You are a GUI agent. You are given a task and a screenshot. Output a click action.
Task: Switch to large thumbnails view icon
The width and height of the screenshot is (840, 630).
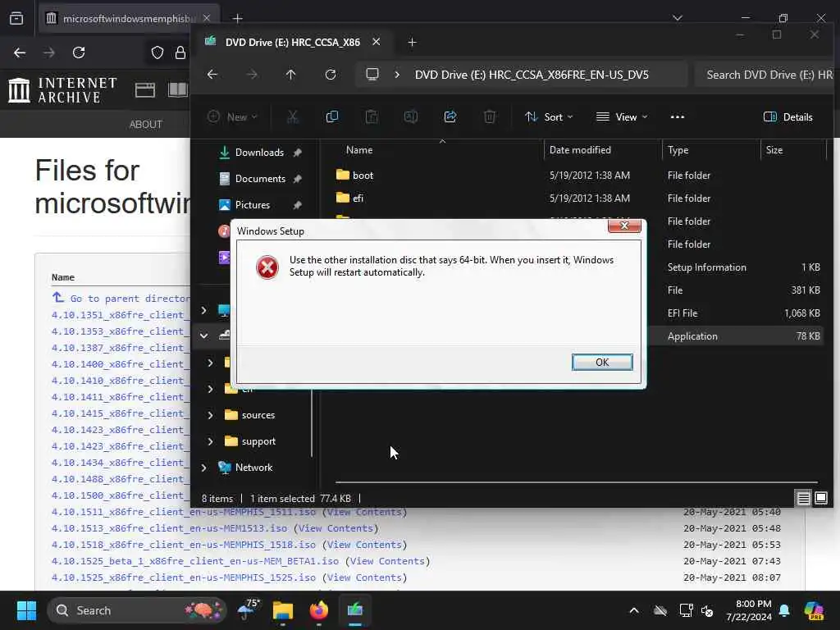click(820, 499)
